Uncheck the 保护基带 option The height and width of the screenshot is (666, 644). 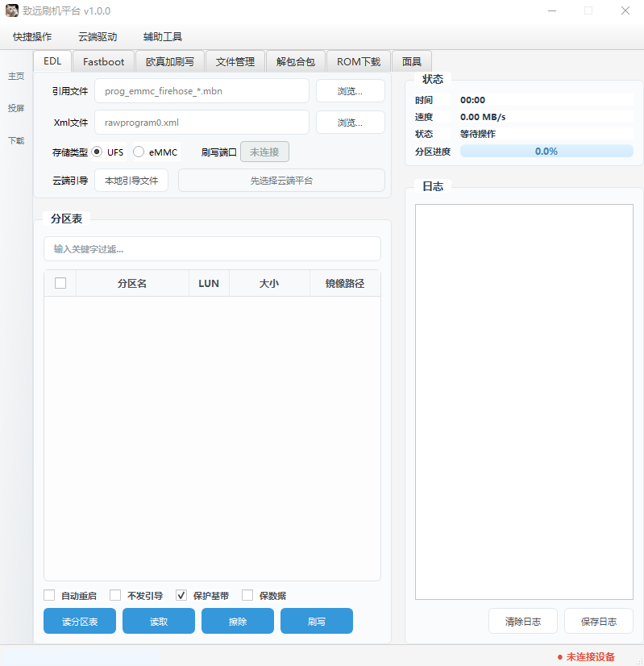pos(181,596)
